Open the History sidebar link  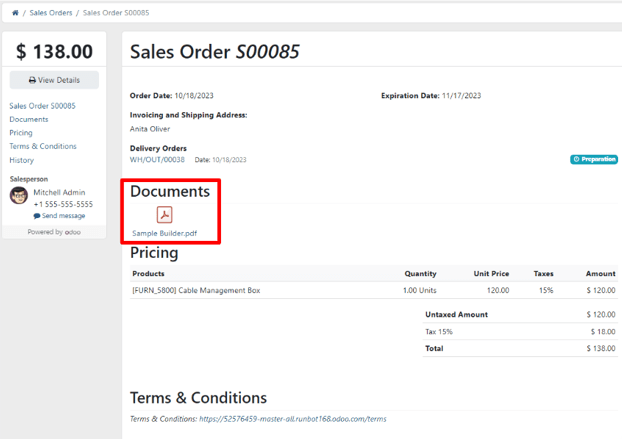click(22, 160)
